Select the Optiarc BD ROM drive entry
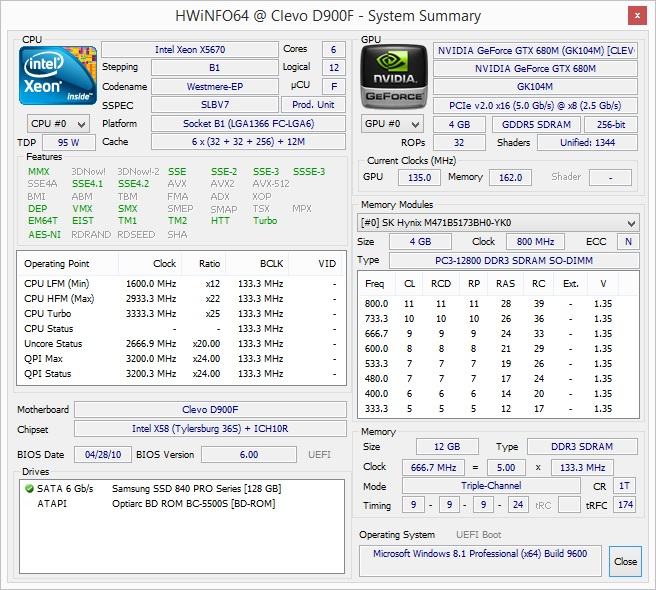The height and width of the screenshot is (590, 656). click(181, 503)
